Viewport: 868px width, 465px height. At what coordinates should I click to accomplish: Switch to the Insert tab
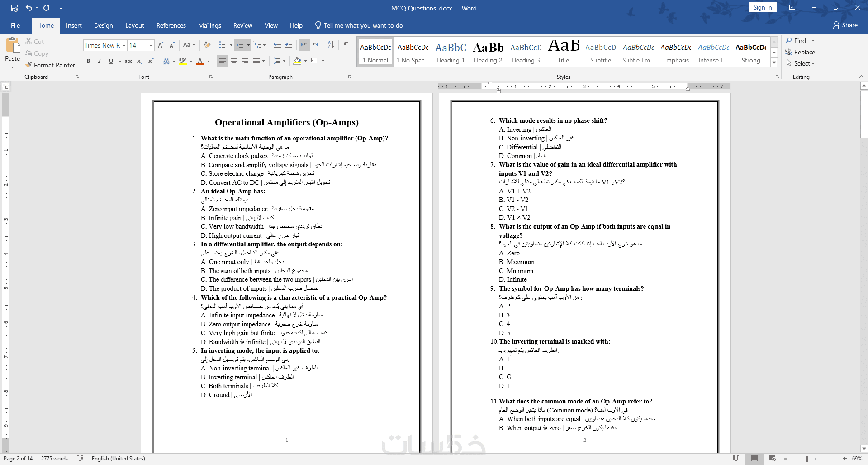(74, 25)
